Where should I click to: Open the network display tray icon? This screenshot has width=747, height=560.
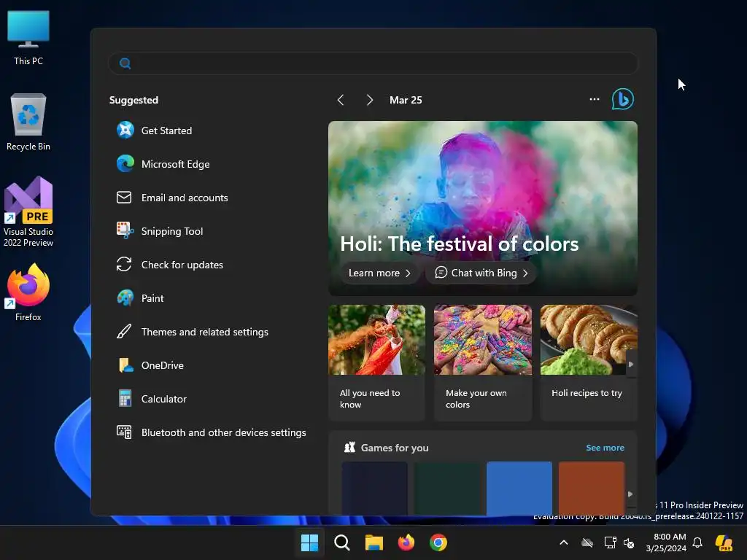pyautogui.click(x=610, y=542)
